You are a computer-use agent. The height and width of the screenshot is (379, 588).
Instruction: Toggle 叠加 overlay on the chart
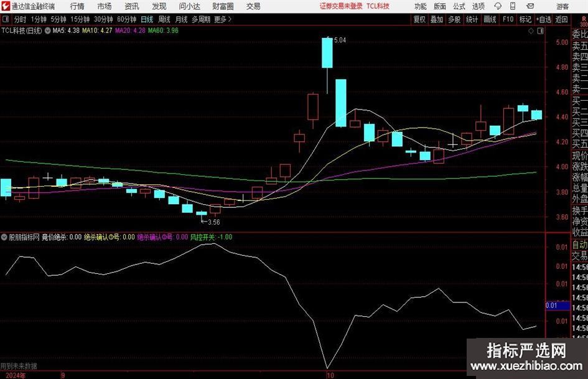point(437,19)
